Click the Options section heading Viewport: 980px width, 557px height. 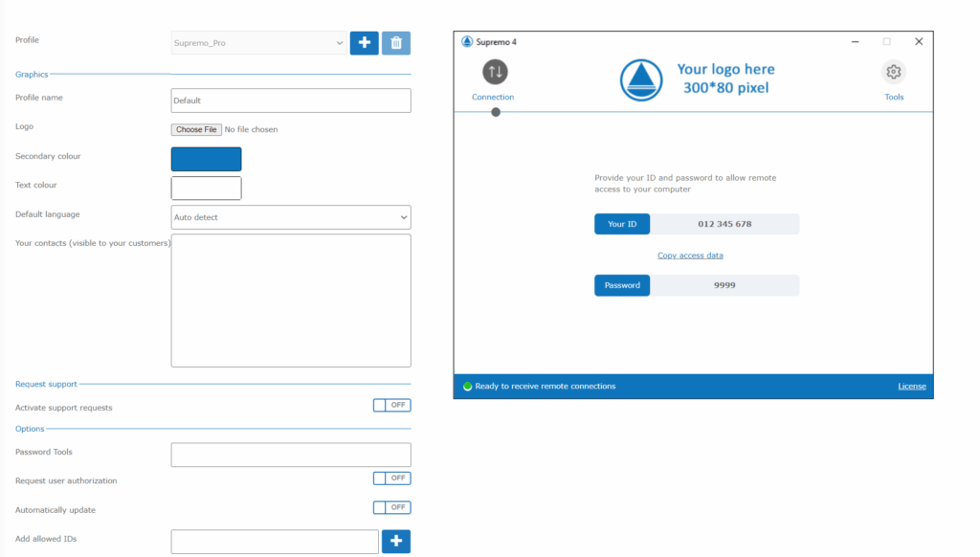[30, 429]
